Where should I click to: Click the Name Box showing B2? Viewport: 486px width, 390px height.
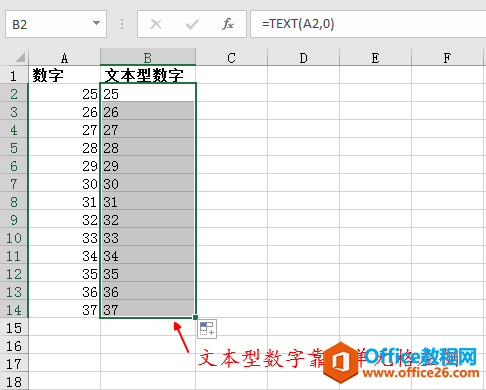click(x=56, y=24)
